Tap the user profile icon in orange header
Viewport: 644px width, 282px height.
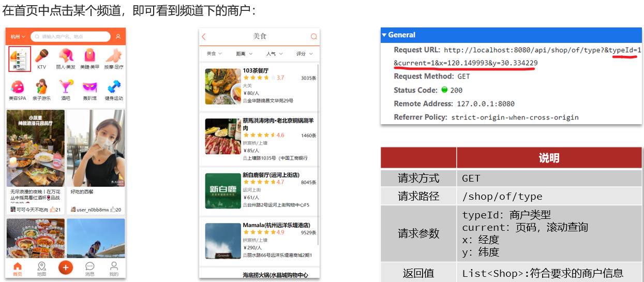pos(118,37)
